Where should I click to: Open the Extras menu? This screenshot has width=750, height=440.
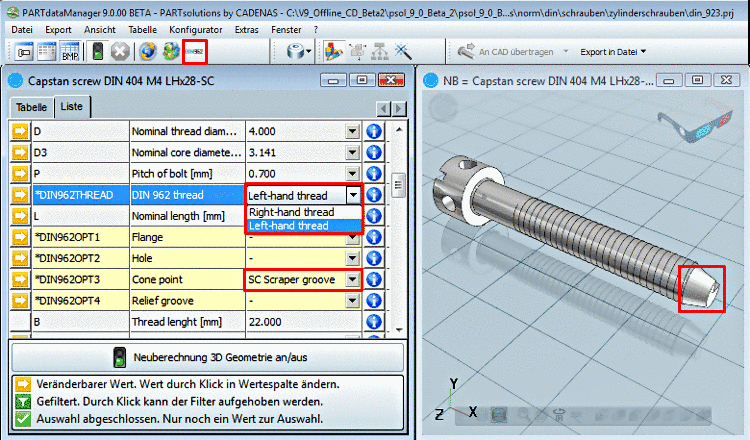(246, 30)
